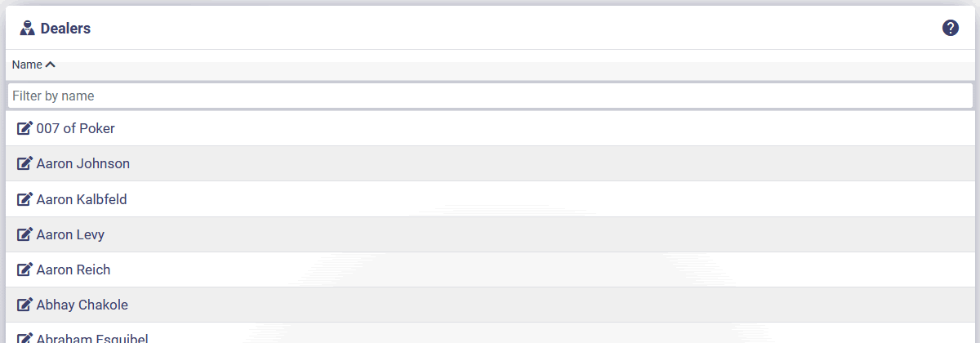Edit the 007 of Poker entry icon
Screen dimensions: 980x343
tap(25, 128)
